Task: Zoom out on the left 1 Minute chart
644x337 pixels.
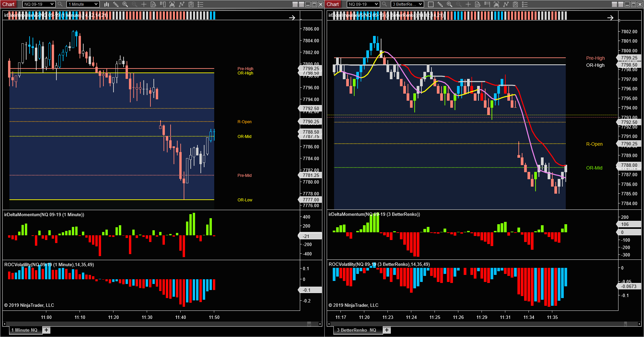Action: click(135, 4)
